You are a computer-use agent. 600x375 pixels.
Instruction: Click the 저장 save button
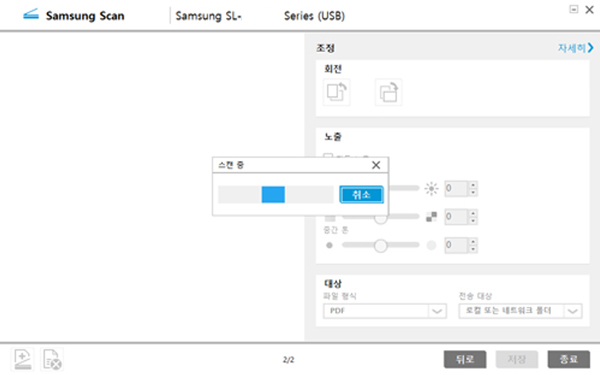click(517, 359)
